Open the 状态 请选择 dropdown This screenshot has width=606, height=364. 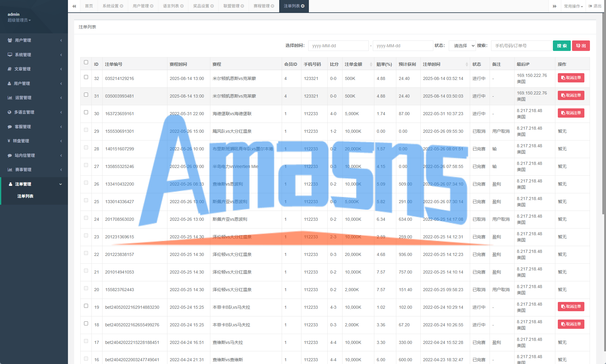(x=462, y=46)
